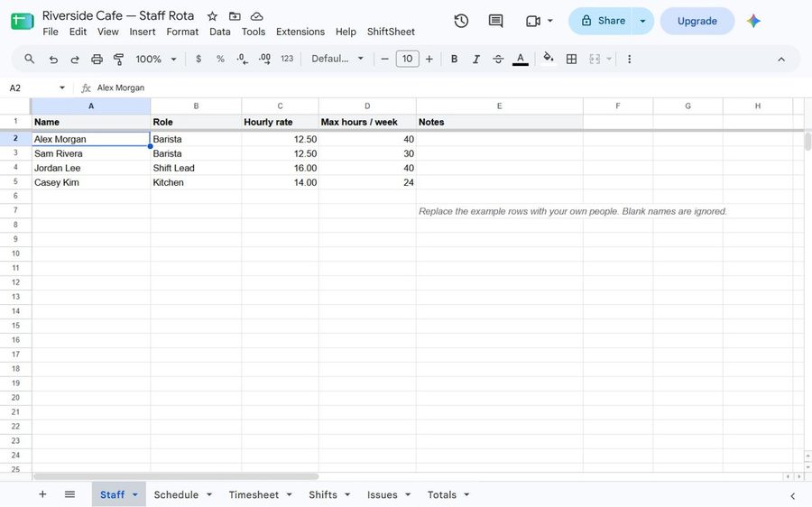812x507 pixels.
Task: Open more number formats 123
Action: coord(287,59)
